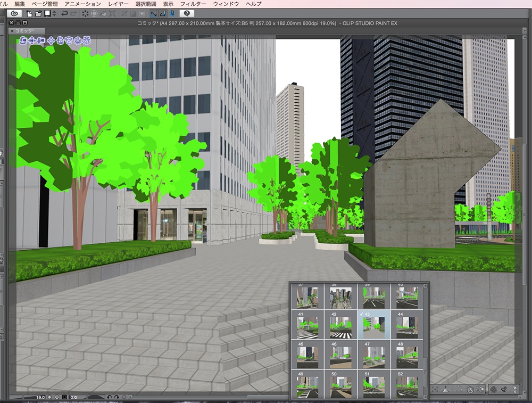
Task: Click the fit-to-view icon in the 3D panel
Action: [x=435, y=389]
